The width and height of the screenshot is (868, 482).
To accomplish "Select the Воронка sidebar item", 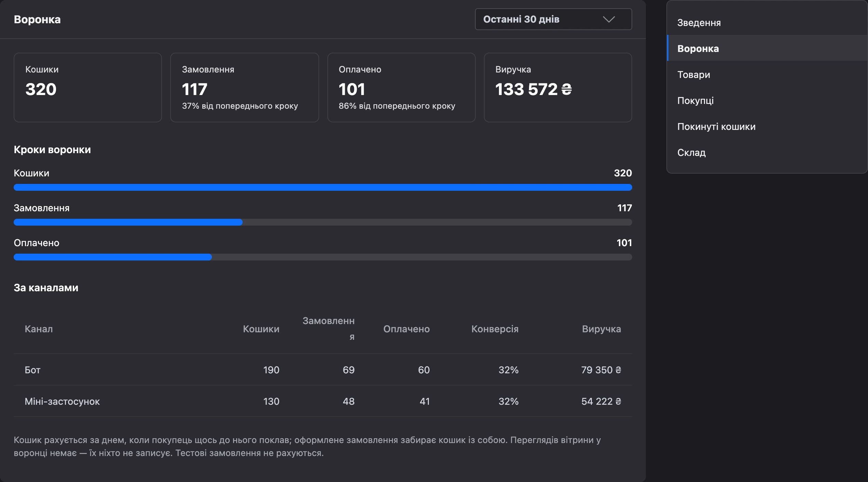I will [x=767, y=48].
